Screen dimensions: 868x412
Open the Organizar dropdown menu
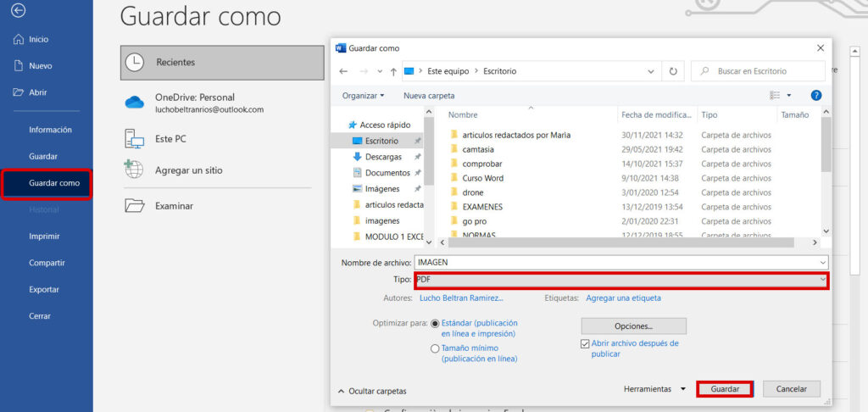[364, 96]
